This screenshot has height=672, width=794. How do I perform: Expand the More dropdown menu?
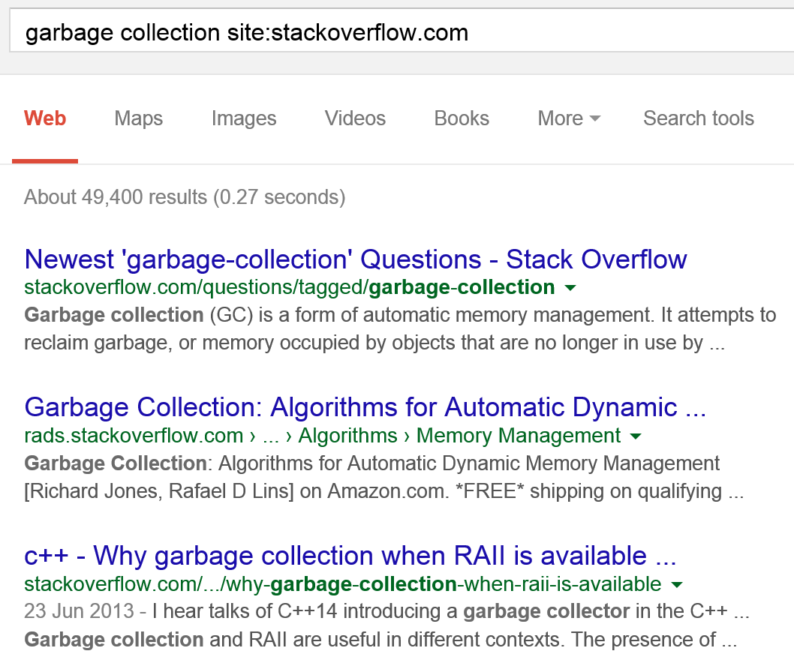coord(569,118)
